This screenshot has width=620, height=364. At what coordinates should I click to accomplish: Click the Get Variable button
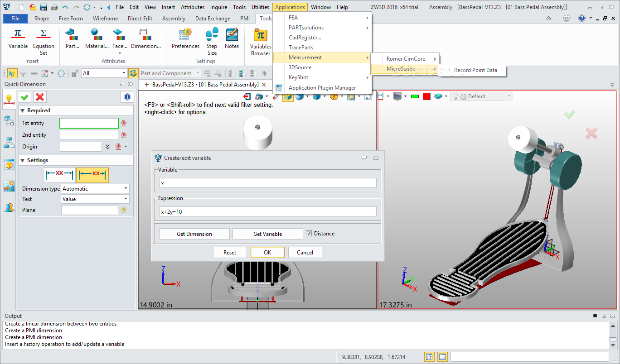click(267, 234)
